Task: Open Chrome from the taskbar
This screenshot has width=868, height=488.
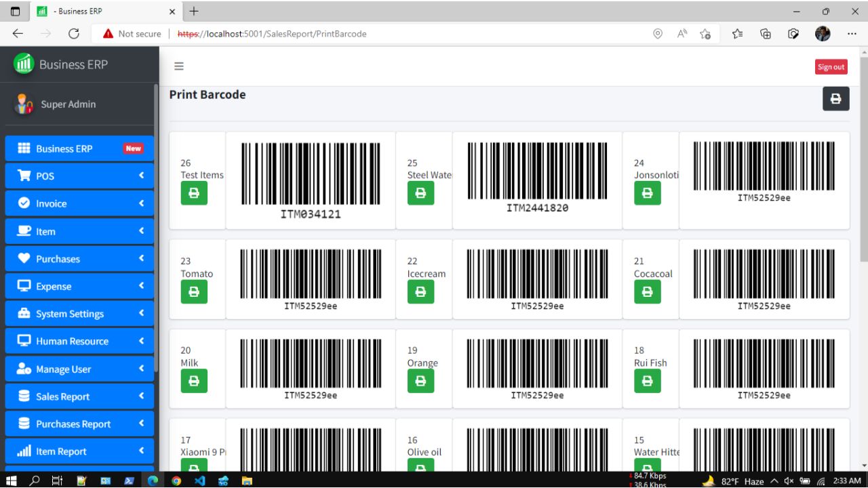Action: pos(176,481)
